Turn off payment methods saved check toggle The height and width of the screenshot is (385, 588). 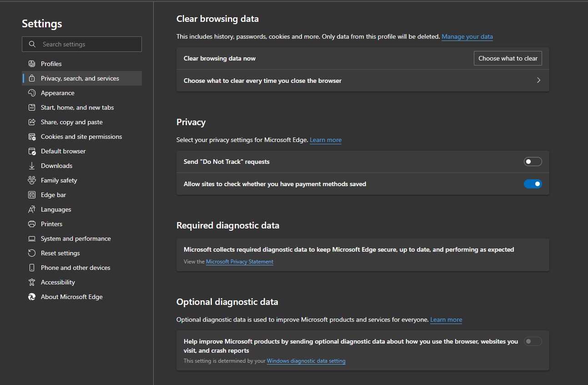(533, 184)
